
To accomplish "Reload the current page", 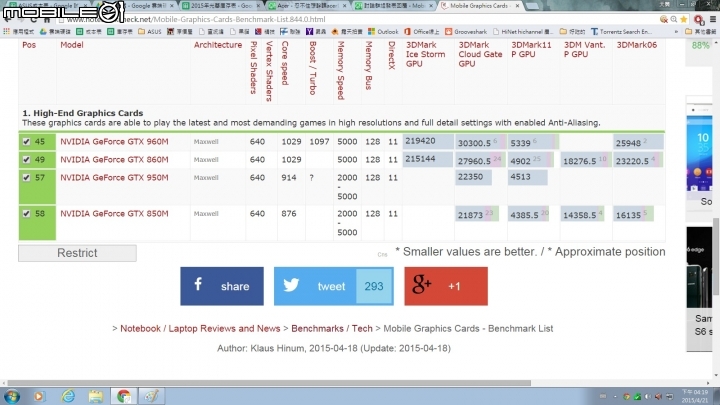I will point(33,20).
